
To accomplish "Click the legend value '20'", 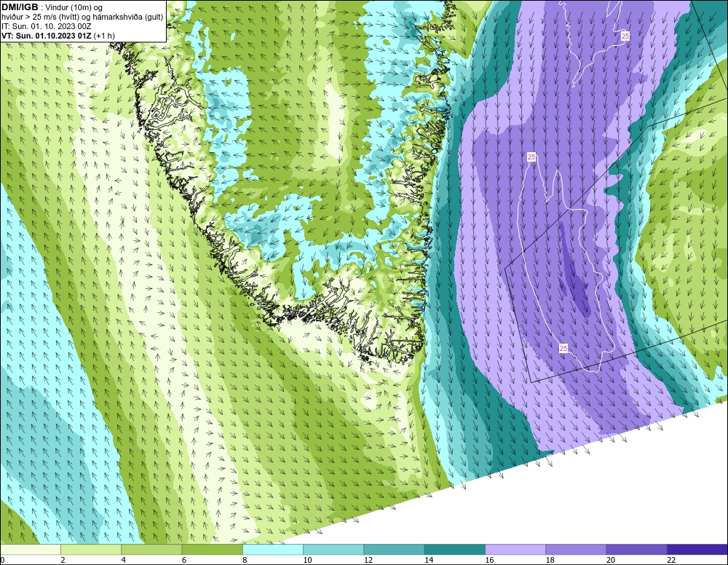I will coord(611,560).
